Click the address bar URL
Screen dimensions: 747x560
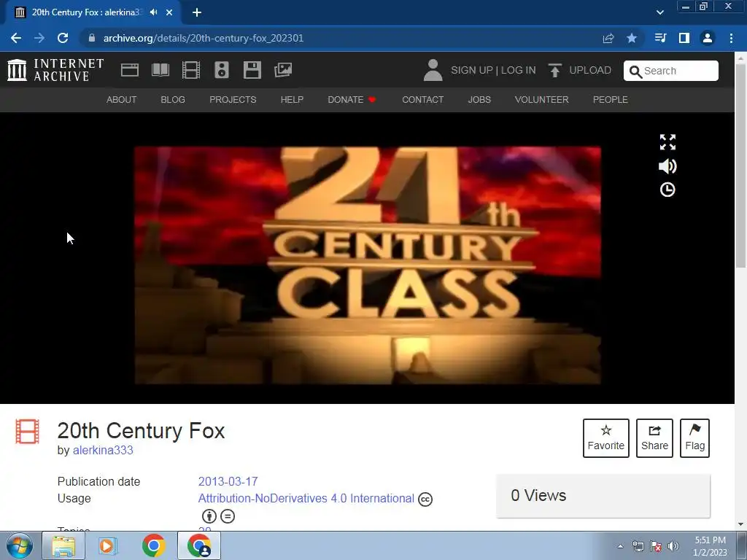[x=204, y=38]
